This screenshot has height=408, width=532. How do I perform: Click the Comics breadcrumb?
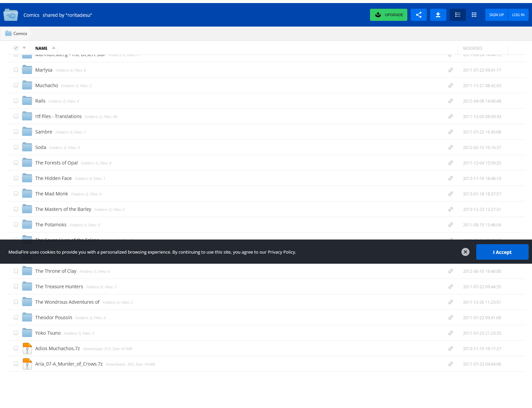[20, 34]
